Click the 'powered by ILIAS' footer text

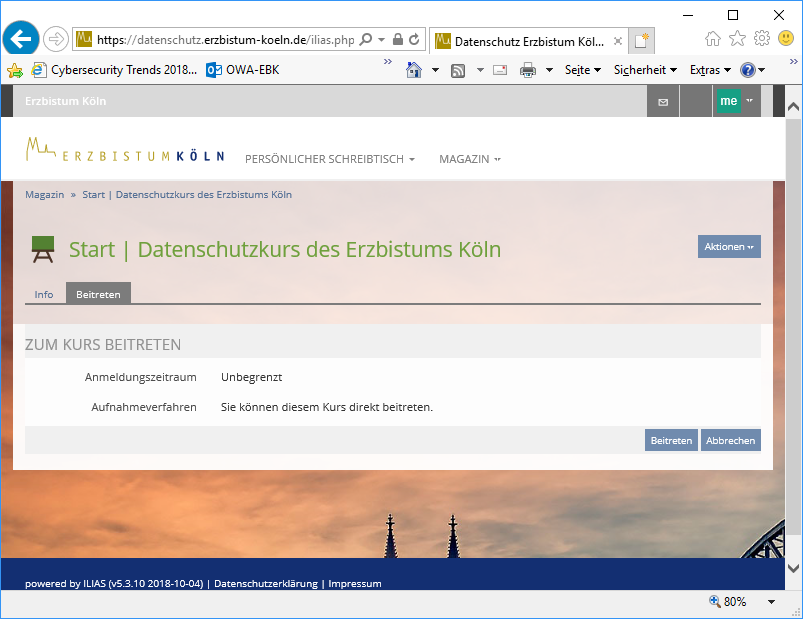point(114,584)
